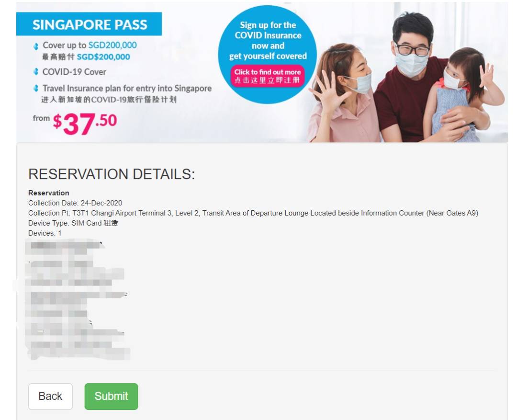
Task: Click the green Submit button
Action: [111, 396]
